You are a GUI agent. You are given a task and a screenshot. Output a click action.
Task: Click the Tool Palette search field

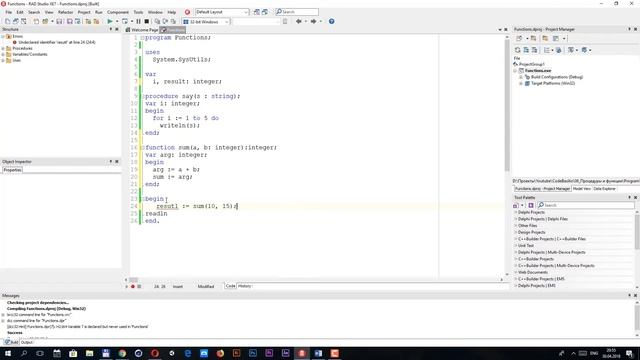(x=586, y=205)
